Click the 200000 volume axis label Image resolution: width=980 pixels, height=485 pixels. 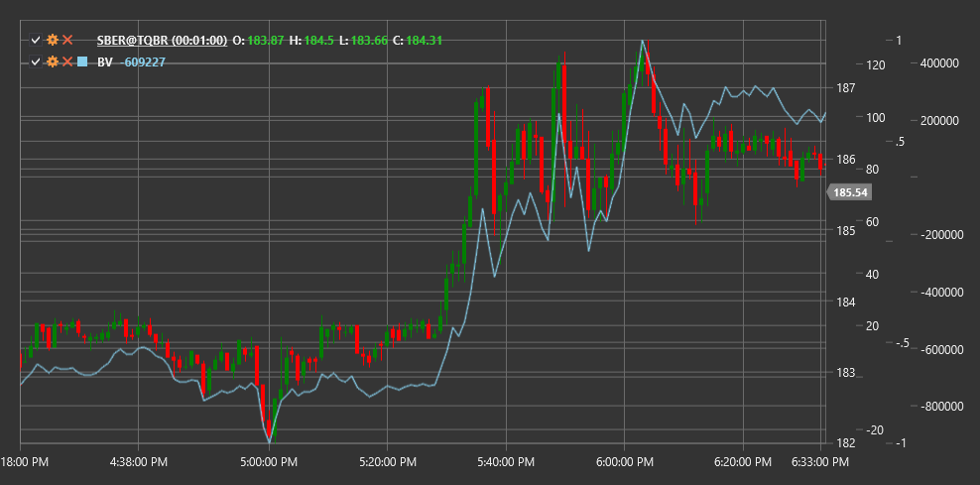coord(939,121)
